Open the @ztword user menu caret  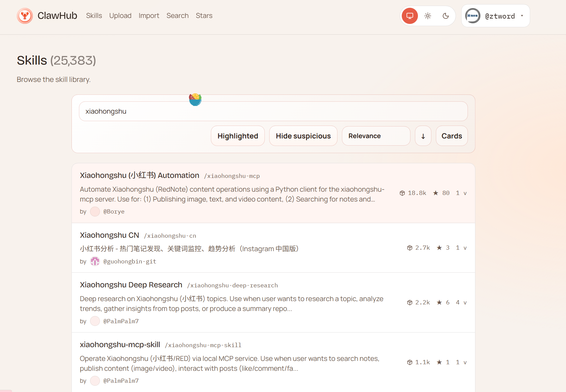[x=522, y=16]
